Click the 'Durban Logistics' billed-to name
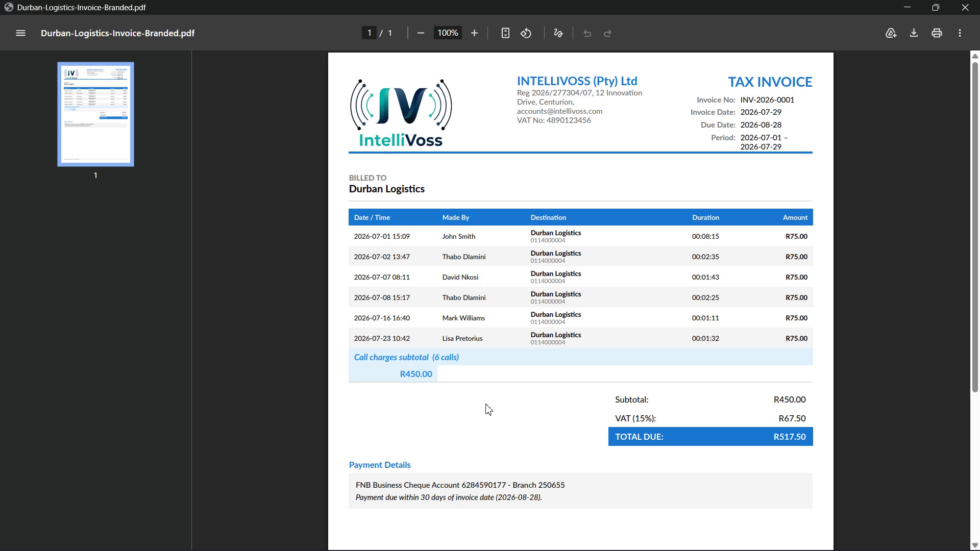Viewport: 980px width, 551px height. 386,189
